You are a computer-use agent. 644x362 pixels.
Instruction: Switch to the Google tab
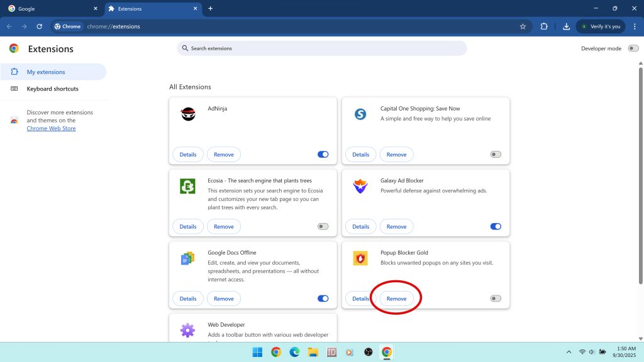point(50,9)
